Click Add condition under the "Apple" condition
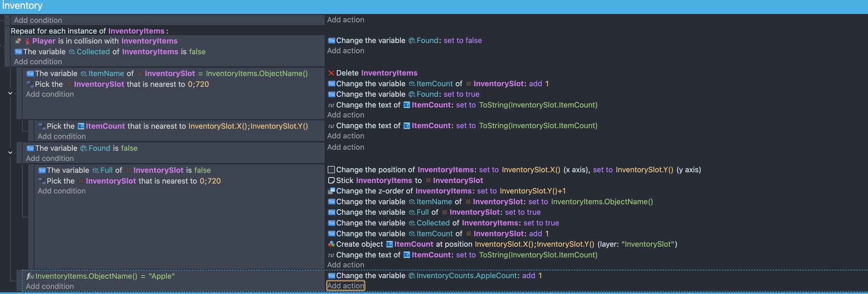Screen dimensions: 868x294 pos(50,286)
